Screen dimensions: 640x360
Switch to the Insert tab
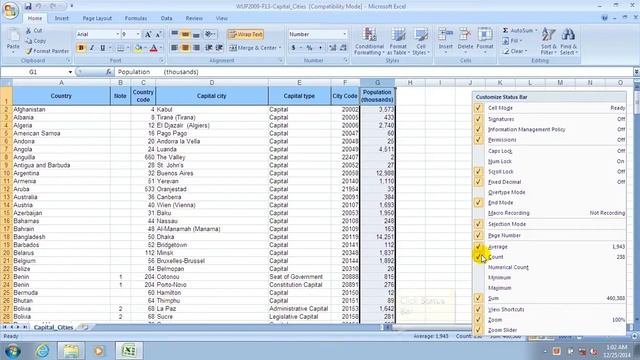point(62,18)
